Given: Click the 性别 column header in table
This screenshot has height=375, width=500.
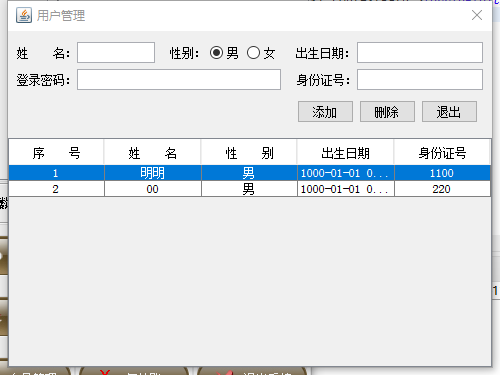Looking at the screenshot, I should pyautogui.click(x=249, y=153).
